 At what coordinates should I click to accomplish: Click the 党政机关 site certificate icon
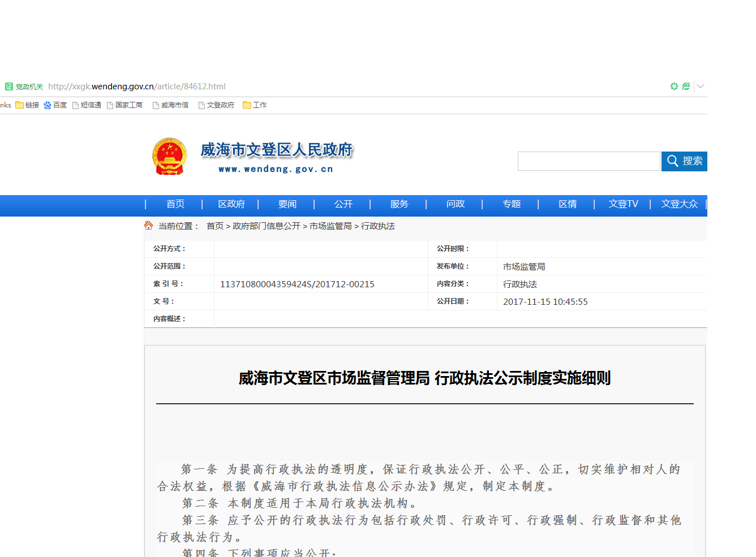click(9, 87)
